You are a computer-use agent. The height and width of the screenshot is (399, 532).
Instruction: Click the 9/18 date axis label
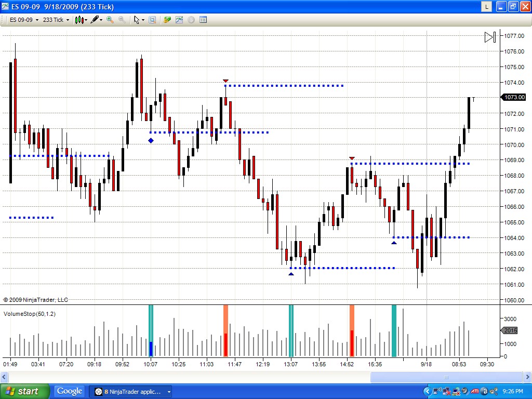[x=426, y=364]
